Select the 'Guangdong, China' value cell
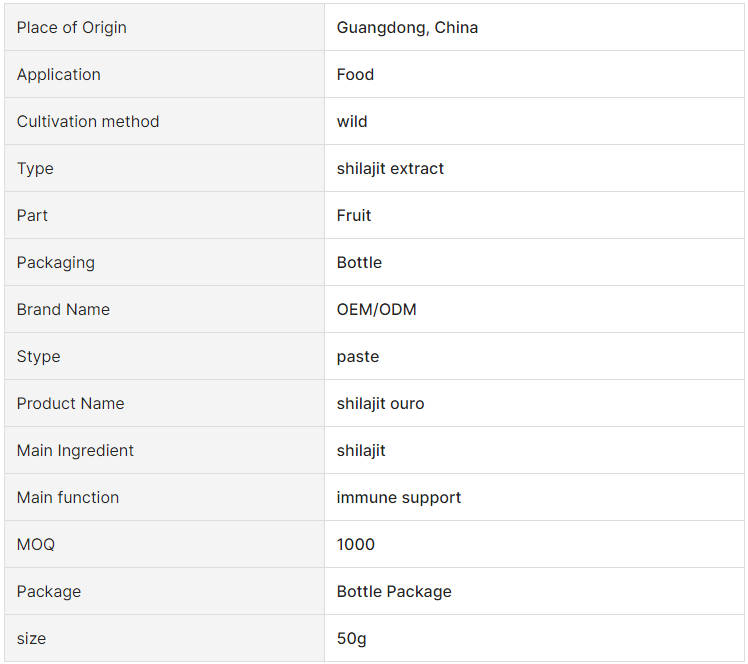Screen dimensions: 748x664 click(407, 27)
